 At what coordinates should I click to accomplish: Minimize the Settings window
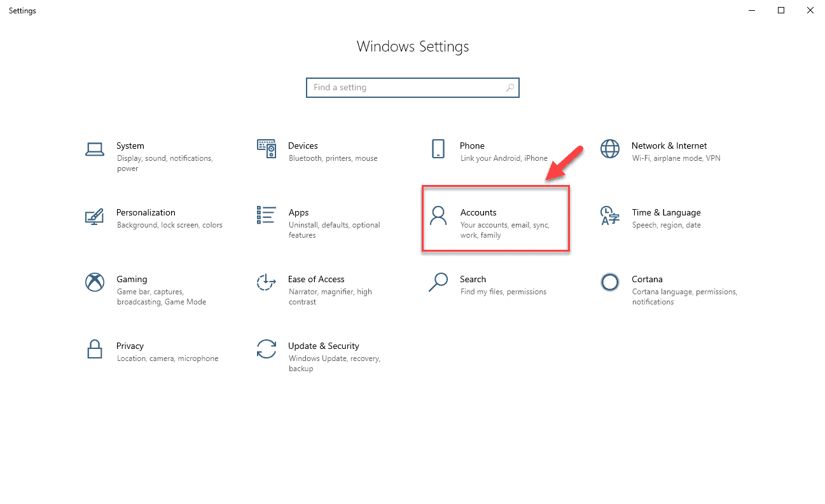pos(753,10)
